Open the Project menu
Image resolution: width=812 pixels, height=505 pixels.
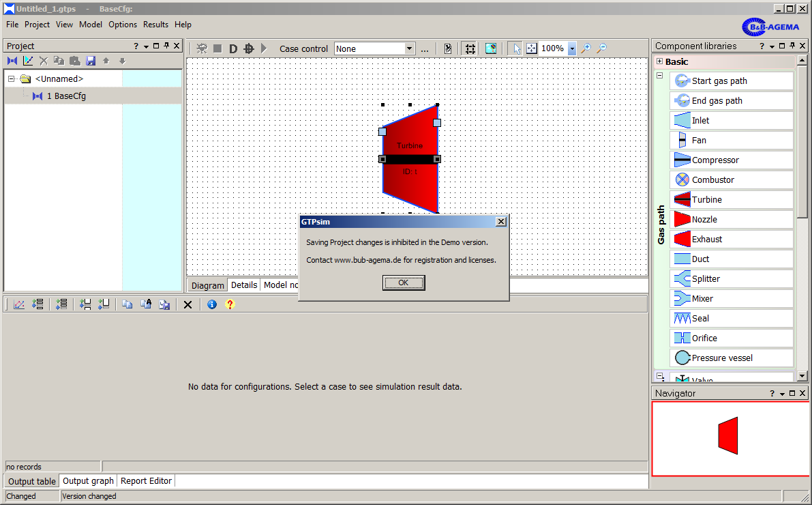pos(37,25)
